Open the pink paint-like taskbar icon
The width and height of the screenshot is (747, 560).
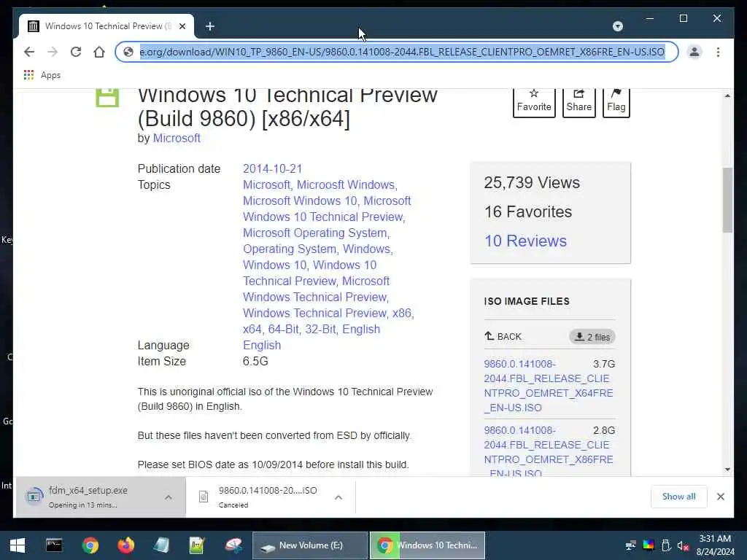(233, 545)
